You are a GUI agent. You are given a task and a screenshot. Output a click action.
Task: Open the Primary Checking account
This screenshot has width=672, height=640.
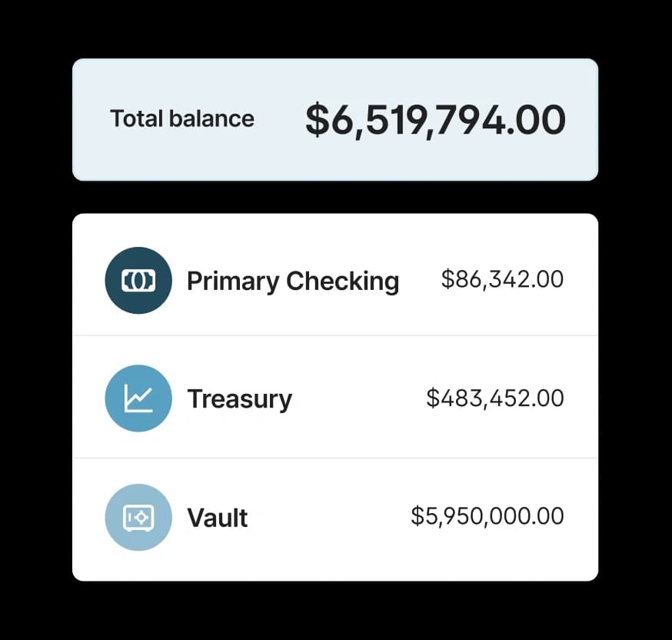334,281
